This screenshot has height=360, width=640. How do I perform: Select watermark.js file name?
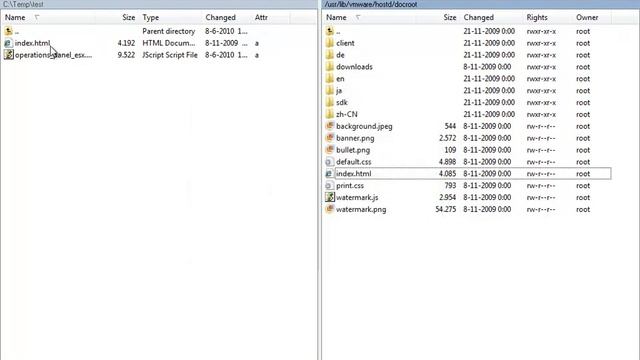tap(357, 197)
